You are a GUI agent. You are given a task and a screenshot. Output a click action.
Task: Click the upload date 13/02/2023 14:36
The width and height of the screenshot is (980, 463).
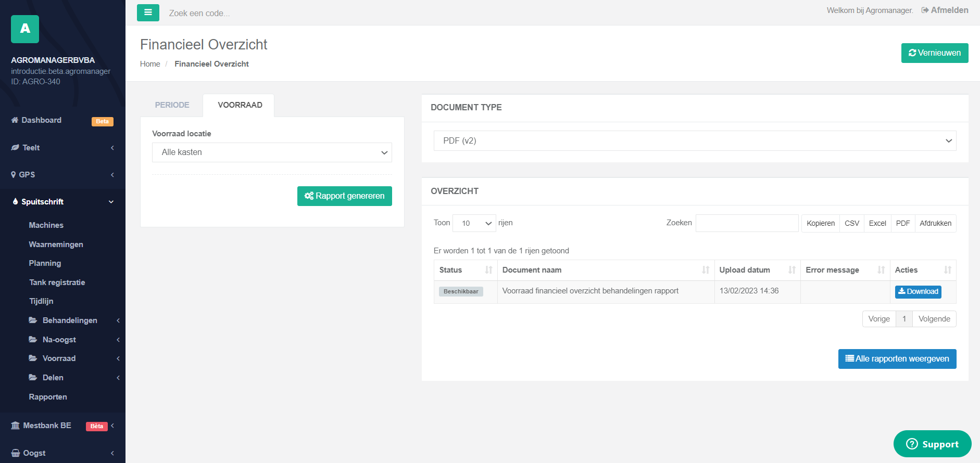(x=749, y=291)
